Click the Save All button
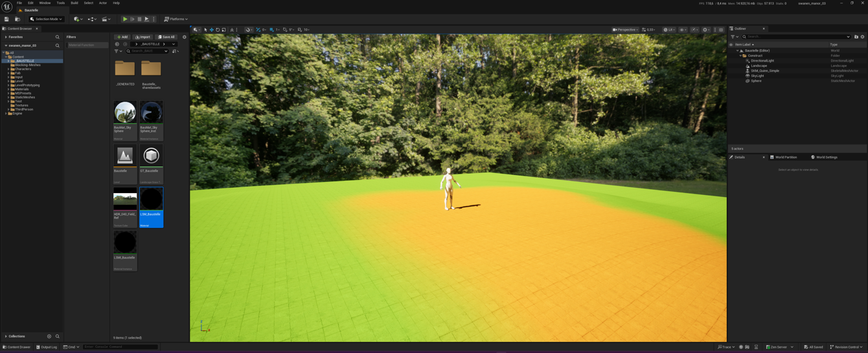Viewport: 868px width, 353px height. click(x=167, y=37)
